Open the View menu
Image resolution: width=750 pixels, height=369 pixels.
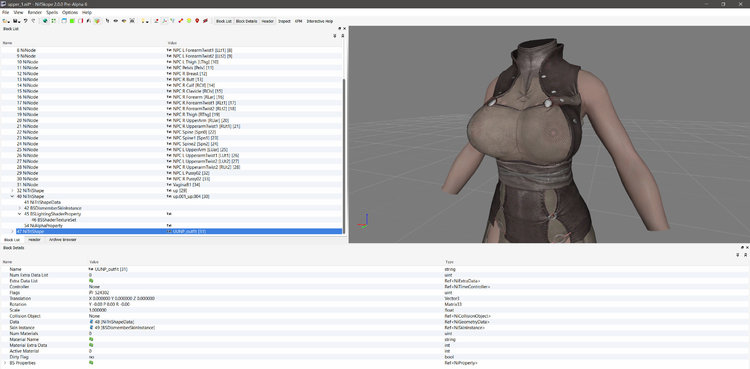[18, 12]
